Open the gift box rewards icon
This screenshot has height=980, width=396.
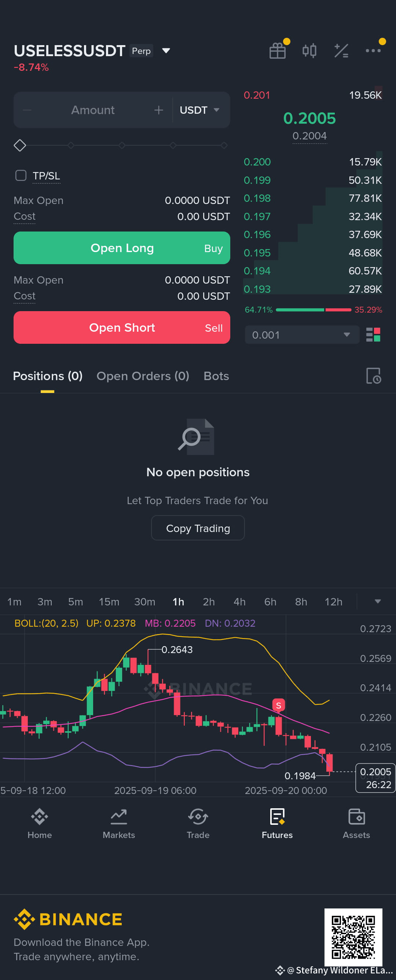point(278,51)
